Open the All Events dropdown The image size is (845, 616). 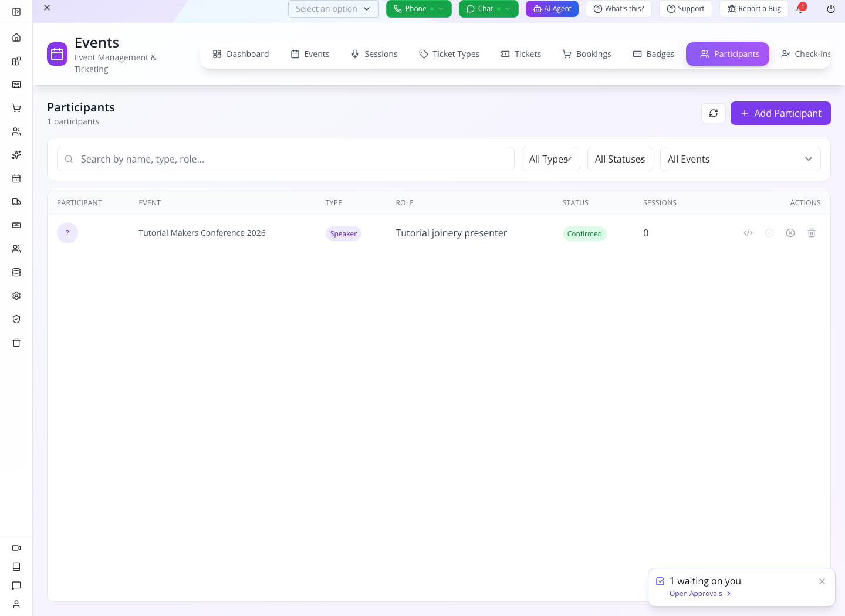pos(741,159)
